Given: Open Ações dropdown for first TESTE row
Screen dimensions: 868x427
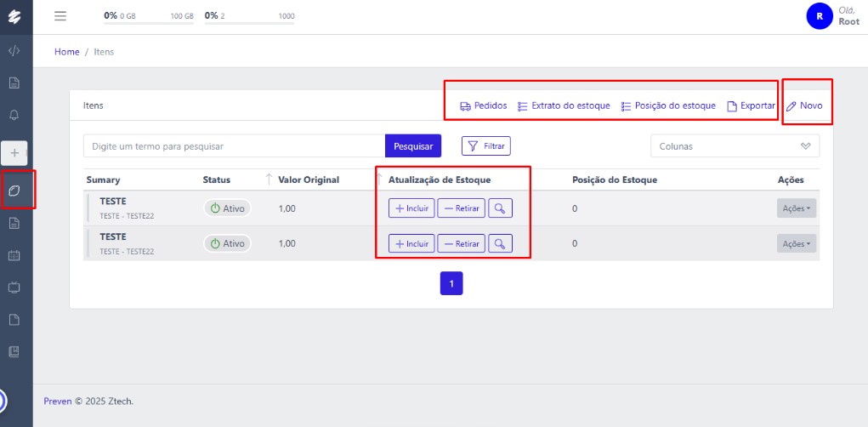Looking at the screenshot, I should [796, 208].
